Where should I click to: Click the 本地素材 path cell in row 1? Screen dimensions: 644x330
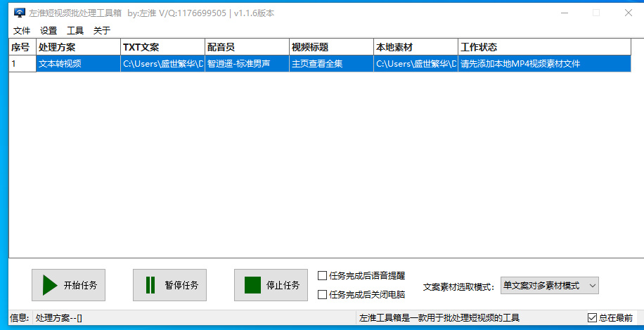(416, 64)
